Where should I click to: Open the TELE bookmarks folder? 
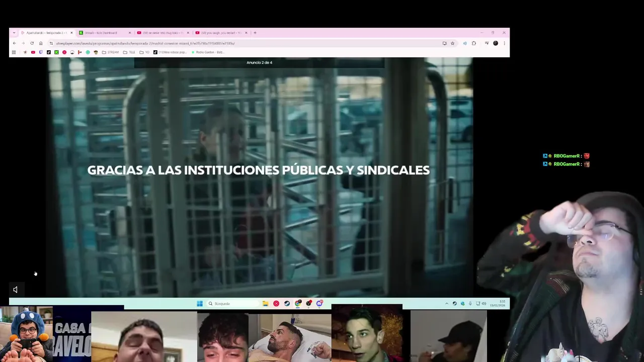[129, 52]
